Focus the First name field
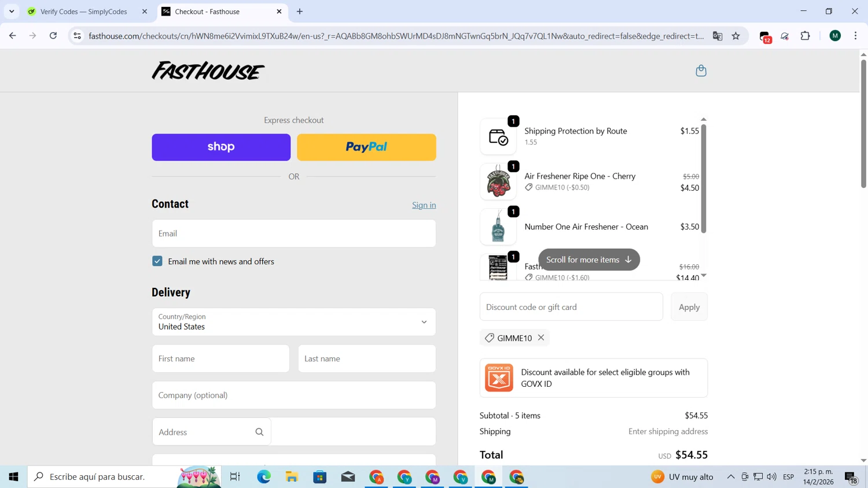The image size is (868, 488). [220, 358]
